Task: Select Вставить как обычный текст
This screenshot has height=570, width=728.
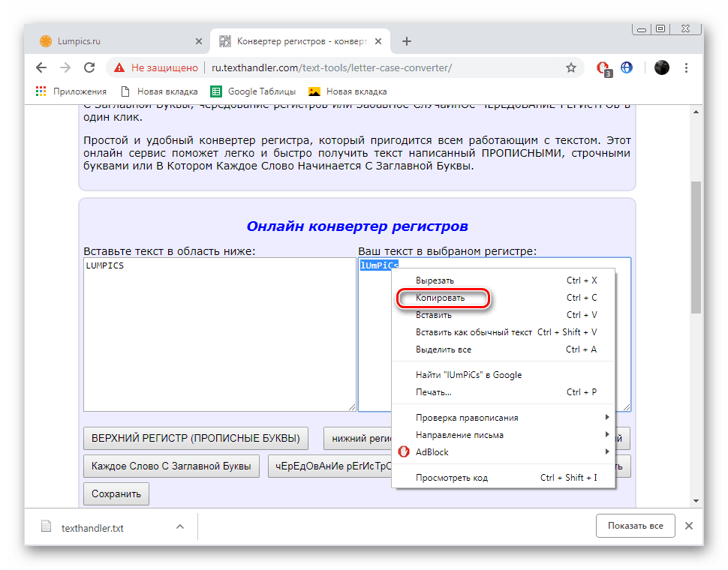Action: coord(504,332)
